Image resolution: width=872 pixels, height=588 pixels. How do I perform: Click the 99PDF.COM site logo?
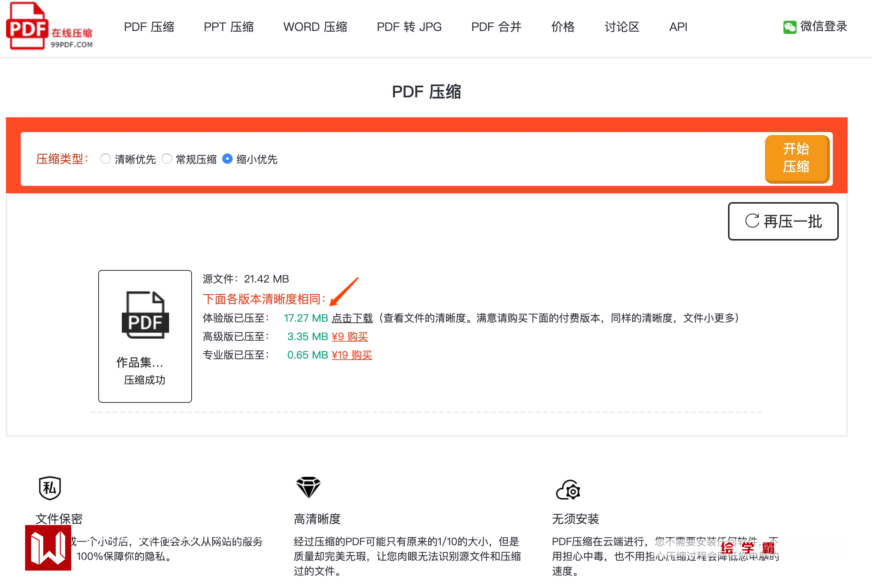49,26
